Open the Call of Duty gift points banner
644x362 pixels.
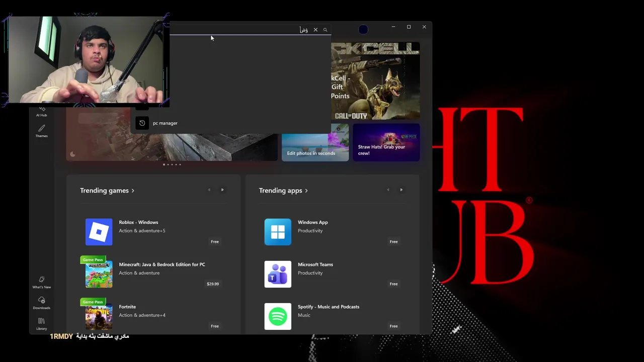point(375,81)
